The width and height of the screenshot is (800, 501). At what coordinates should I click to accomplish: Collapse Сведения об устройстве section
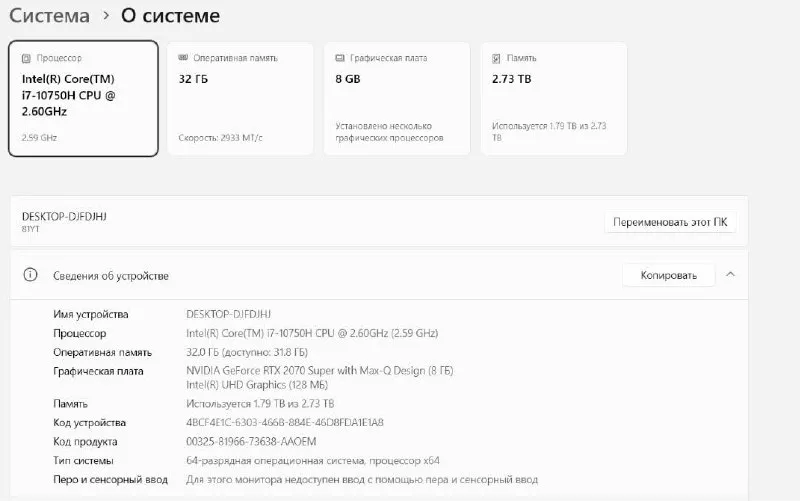pos(731,274)
